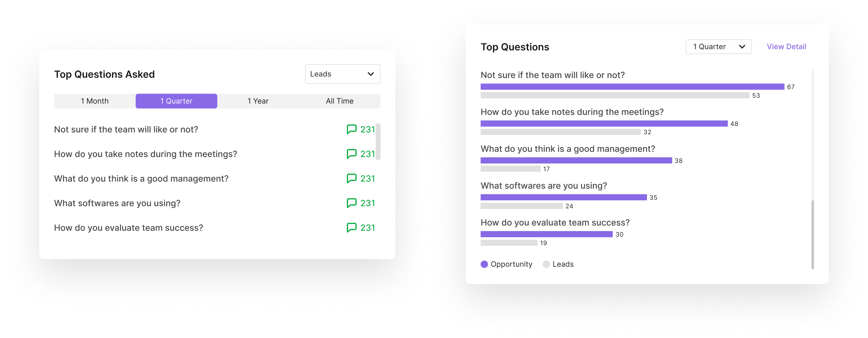
Task: Click comment icon beside "What softwares are you using"
Action: click(x=351, y=203)
